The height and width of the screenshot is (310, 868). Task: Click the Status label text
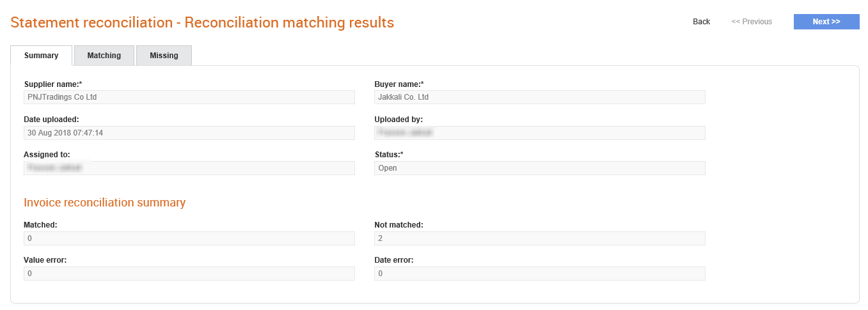click(389, 155)
